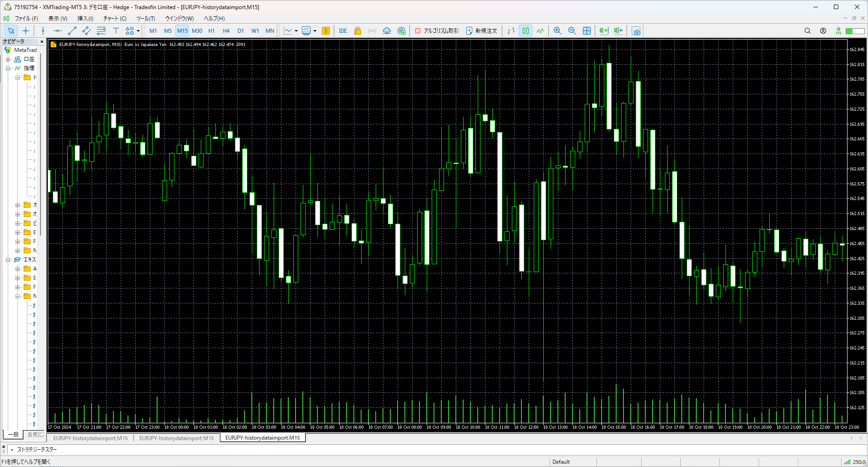Close the navigator panel
The height and width of the screenshot is (467, 868).
pos(42,41)
